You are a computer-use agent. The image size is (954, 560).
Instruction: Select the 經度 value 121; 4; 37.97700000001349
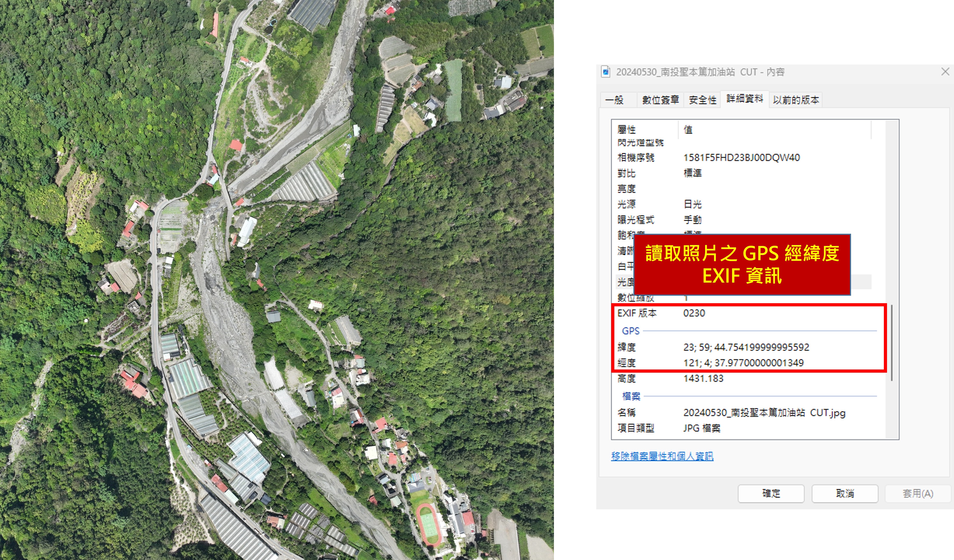point(744,363)
